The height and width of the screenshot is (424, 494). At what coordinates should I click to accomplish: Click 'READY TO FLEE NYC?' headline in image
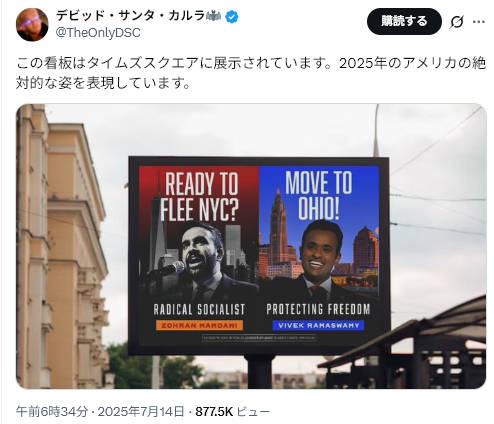(x=199, y=196)
